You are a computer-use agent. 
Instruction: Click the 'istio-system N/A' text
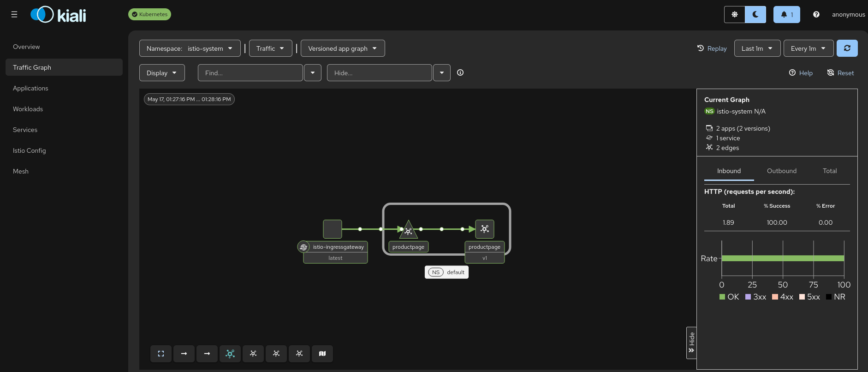click(741, 111)
